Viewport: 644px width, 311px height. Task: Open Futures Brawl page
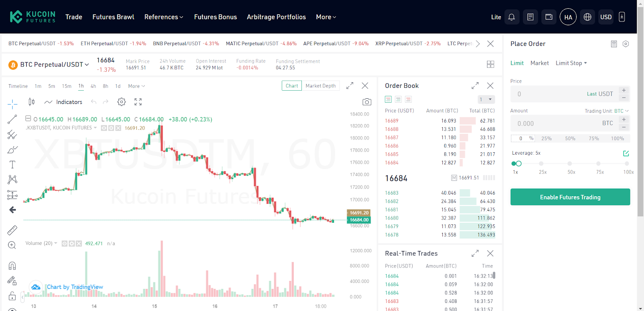click(x=113, y=17)
